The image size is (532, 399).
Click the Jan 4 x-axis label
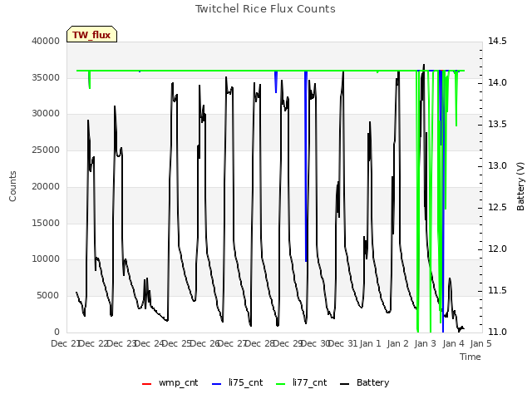(453, 343)
